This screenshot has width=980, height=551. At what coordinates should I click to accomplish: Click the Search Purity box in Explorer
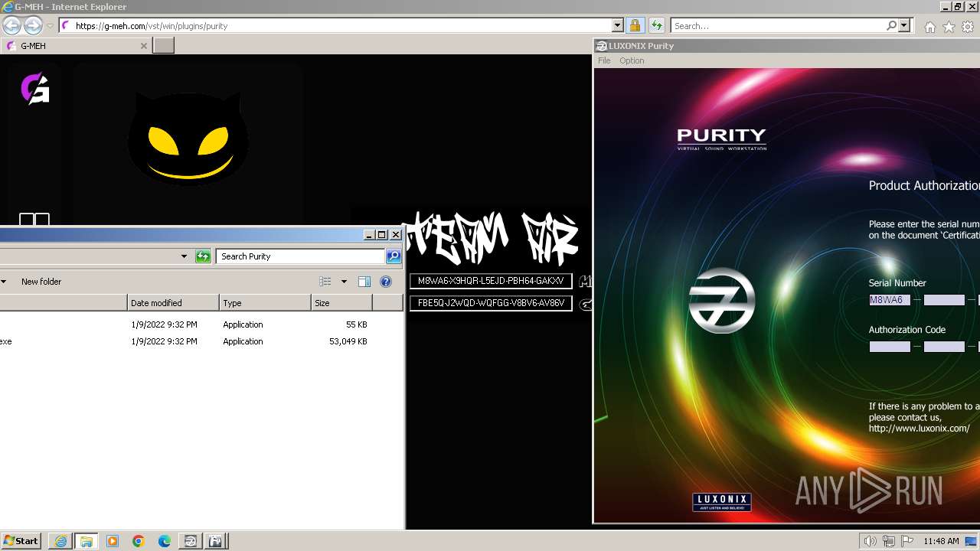(300, 256)
